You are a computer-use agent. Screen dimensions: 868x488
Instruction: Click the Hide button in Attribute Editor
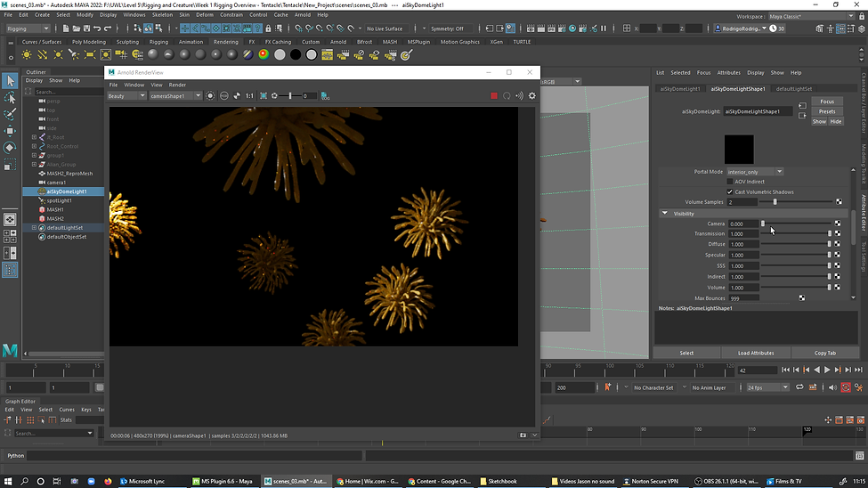pos(835,121)
